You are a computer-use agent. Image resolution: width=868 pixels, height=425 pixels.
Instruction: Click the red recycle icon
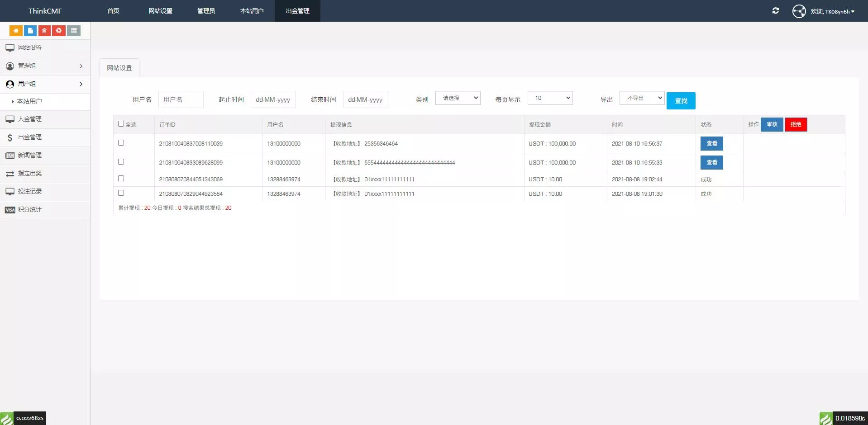(x=59, y=31)
